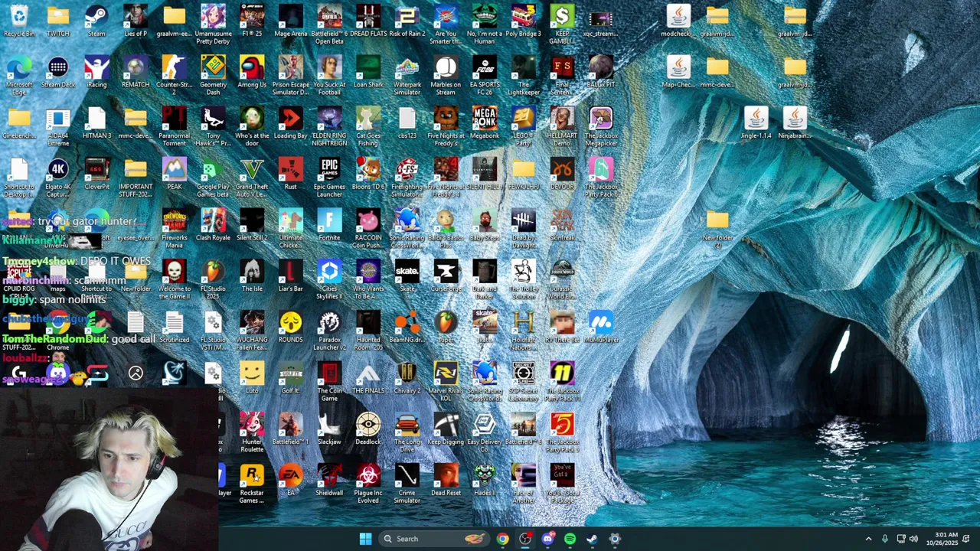Select the Dead Reset shortcut
The height and width of the screenshot is (551, 980).
pyautogui.click(x=446, y=481)
